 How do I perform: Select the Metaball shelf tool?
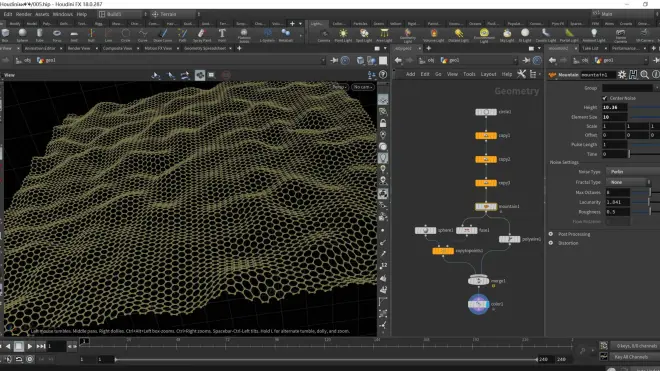(286, 35)
